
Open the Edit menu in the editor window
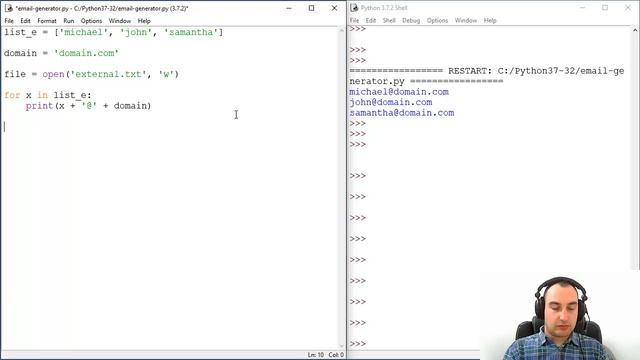pos(25,21)
